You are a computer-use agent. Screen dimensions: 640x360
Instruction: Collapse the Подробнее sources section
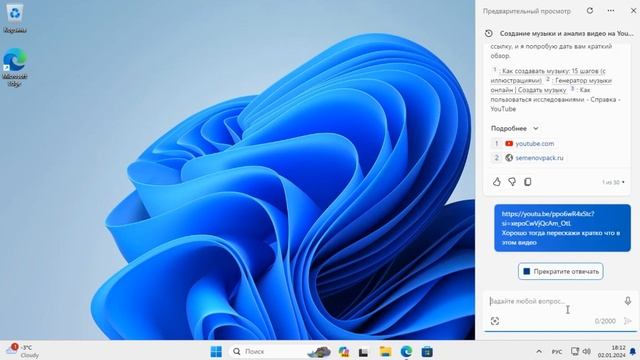(x=514, y=128)
